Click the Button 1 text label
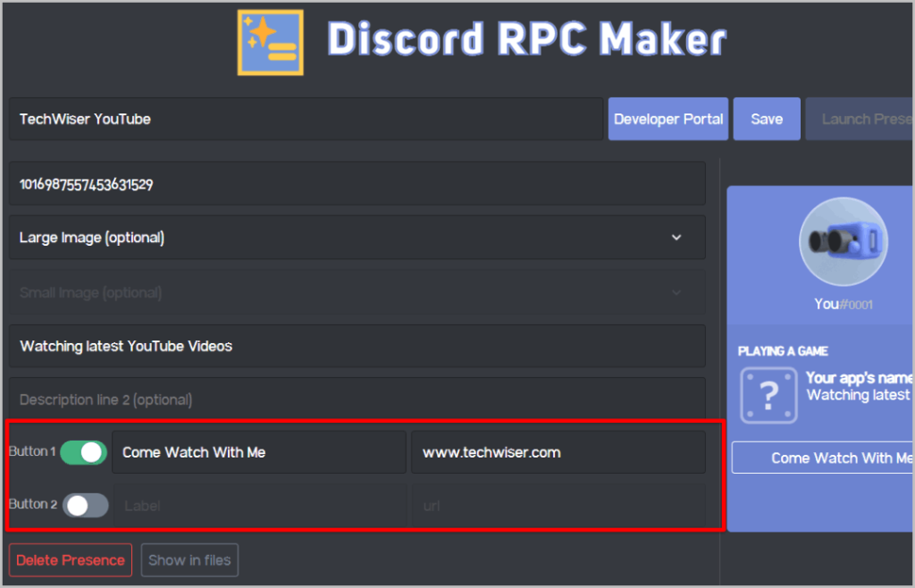The image size is (915, 588). click(32, 451)
